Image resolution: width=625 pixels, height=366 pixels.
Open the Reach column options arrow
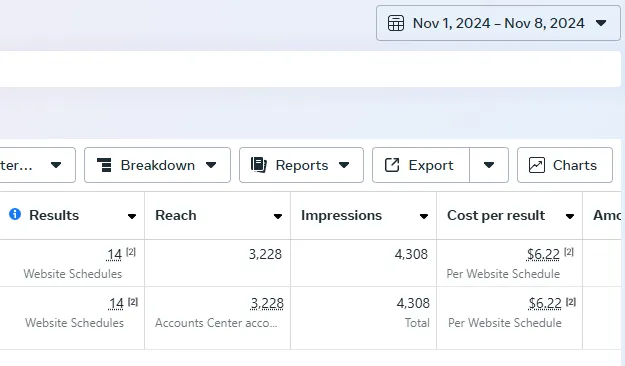tap(278, 216)
